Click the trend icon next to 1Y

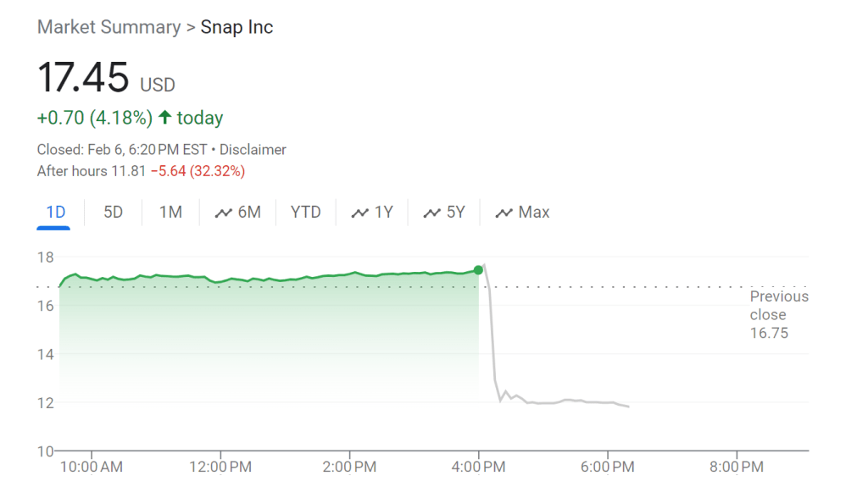pyautogui.click(x=360, y=213)
